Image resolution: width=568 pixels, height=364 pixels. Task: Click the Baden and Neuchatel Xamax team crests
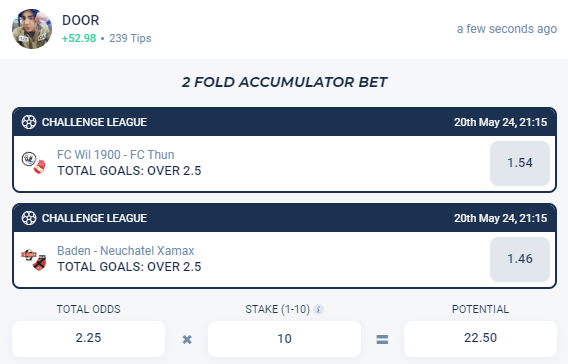[x=34, y=259]
